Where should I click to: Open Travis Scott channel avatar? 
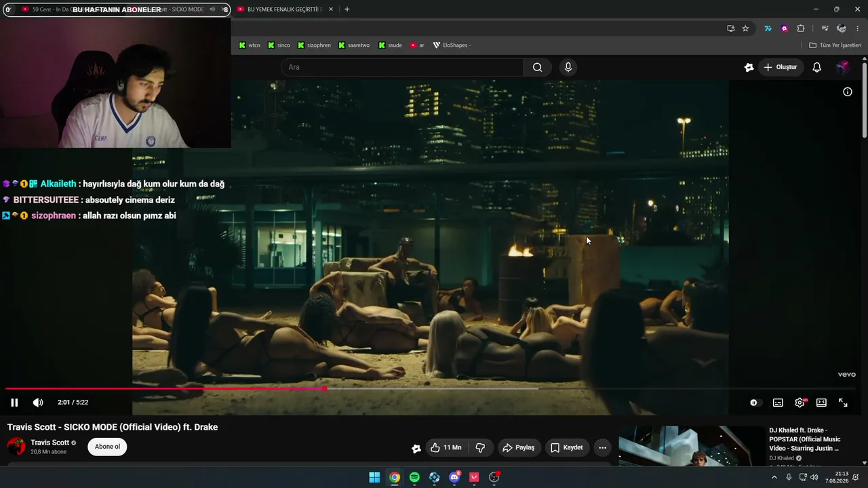pyautogui.click(x=16, y=447)
